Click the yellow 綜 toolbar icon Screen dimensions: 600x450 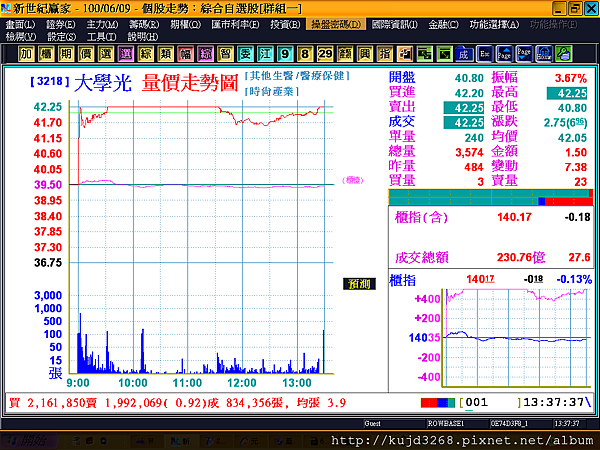pyautogui.click(x=146, y=54)
